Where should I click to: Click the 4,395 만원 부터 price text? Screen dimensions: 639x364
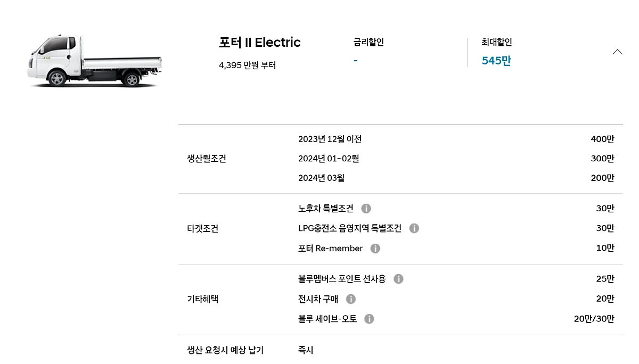(247, 65)
